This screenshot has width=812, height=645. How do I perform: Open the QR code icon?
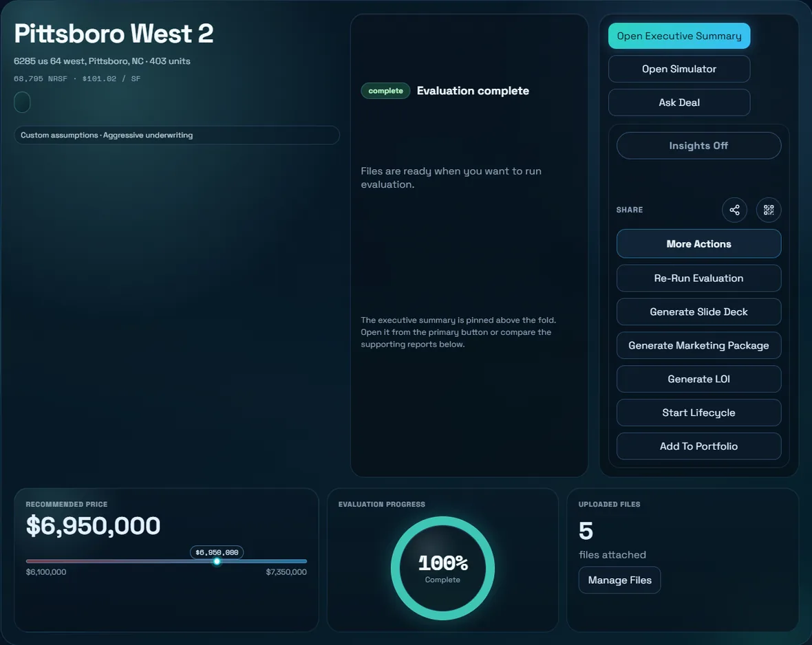click(769, 210)
